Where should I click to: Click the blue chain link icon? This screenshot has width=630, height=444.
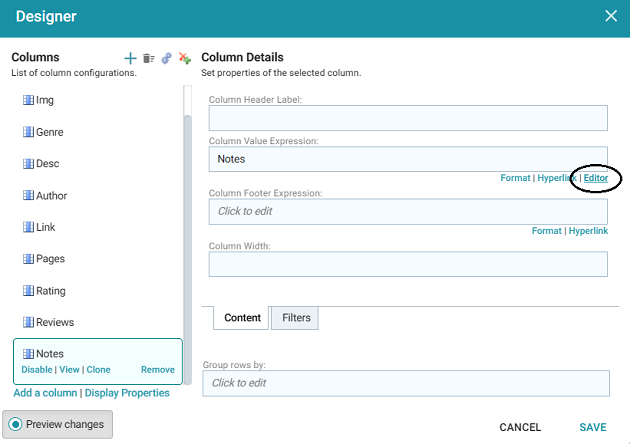click(166, 58)
